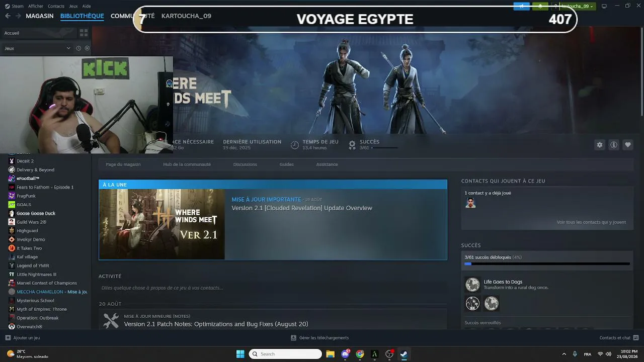
Task: Click the activity comment input field
Action: pos(273,288)
